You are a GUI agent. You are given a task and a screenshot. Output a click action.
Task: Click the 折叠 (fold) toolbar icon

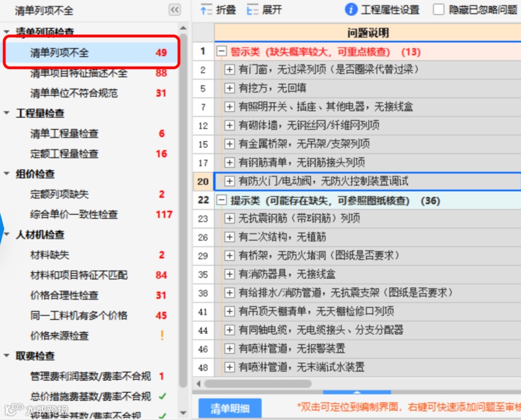click(206, 10)
